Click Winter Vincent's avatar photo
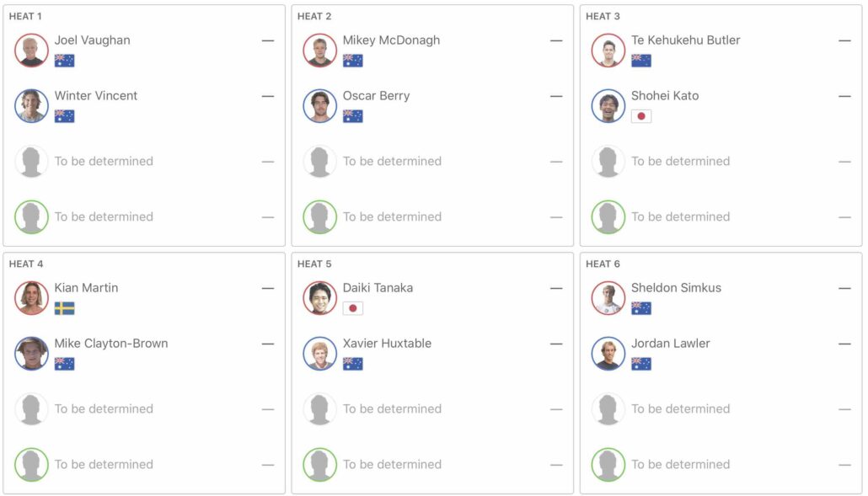The width and height of the screenshot is (868, 496). [31, 106]
